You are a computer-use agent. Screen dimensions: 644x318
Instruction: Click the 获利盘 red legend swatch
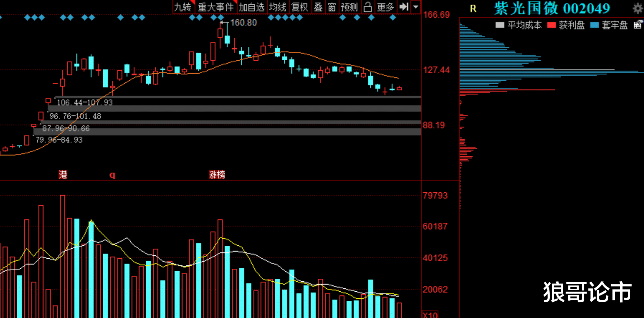pos(552,25)
